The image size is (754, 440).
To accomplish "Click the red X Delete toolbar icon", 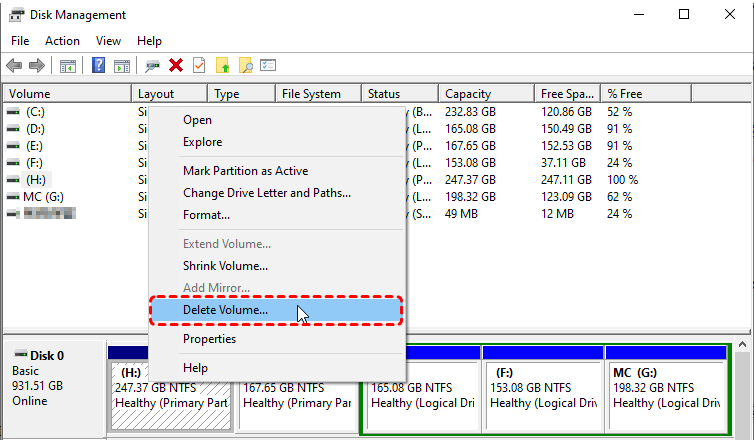I will pos(176,66).
